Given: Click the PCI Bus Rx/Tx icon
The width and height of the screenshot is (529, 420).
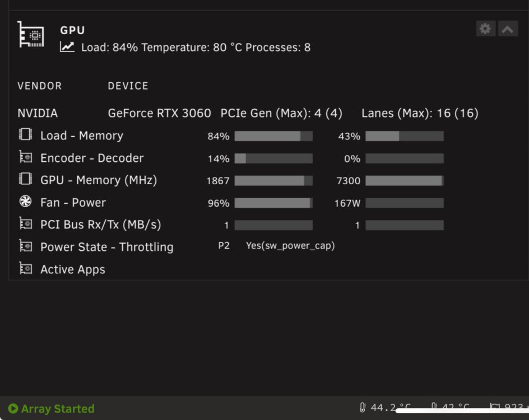Looking at the screenshot, I should (25, 223).
